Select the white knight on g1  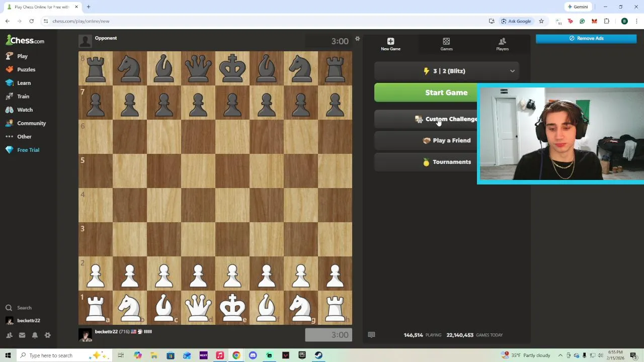[x=301, y=308]
